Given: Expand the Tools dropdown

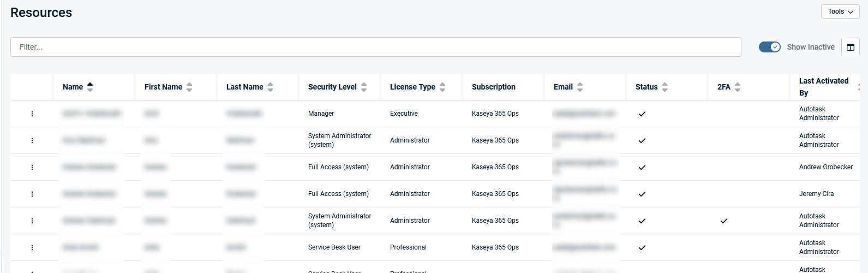Looking at the screenshot, I should [840, 11].
